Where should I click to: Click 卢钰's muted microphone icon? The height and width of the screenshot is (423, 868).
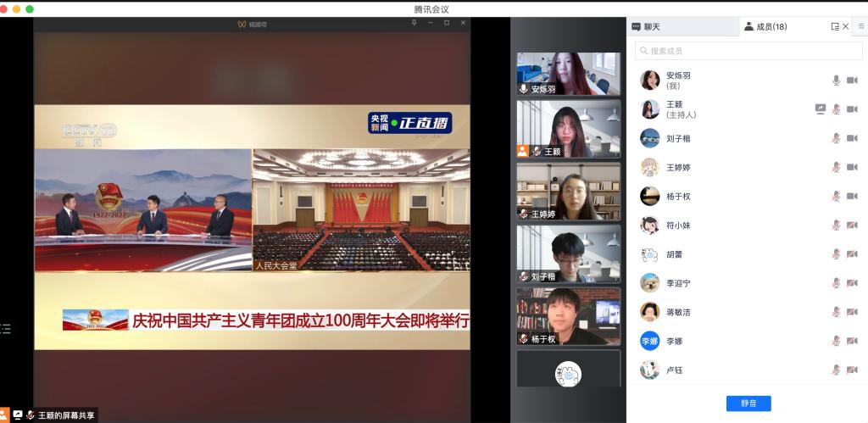click(836, 370)
